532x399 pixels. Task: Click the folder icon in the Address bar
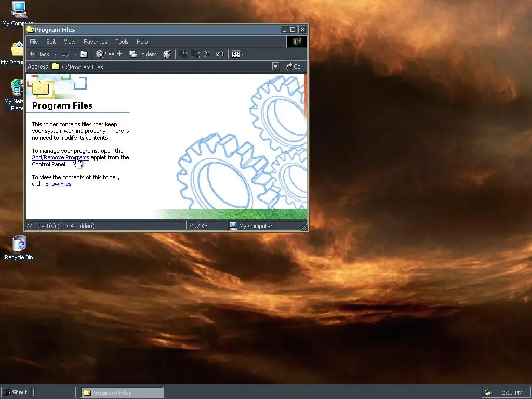[x=56, y=66]
